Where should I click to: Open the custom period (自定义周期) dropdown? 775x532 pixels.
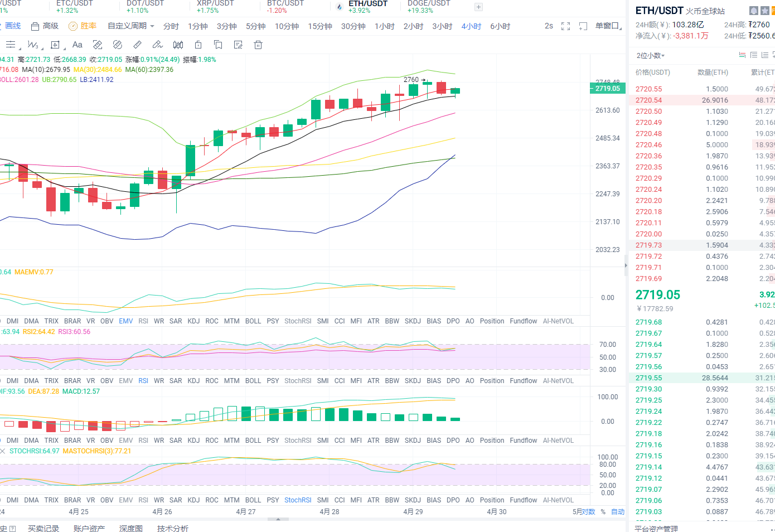(x=131, y=26)
